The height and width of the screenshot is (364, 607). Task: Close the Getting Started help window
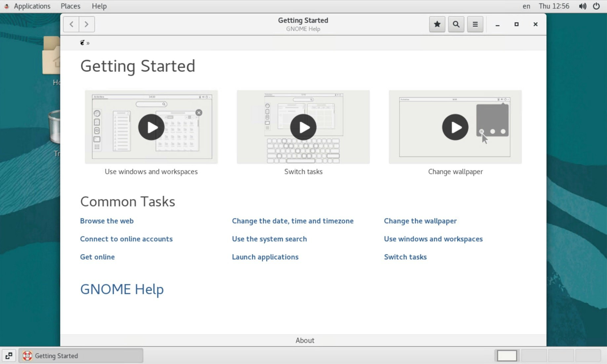(x=536, y=24)
